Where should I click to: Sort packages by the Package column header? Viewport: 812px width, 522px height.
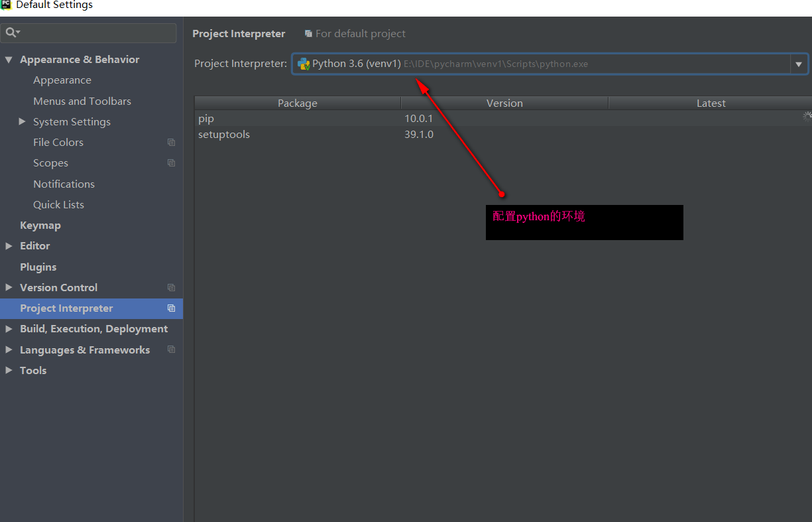tap(297, 103)
